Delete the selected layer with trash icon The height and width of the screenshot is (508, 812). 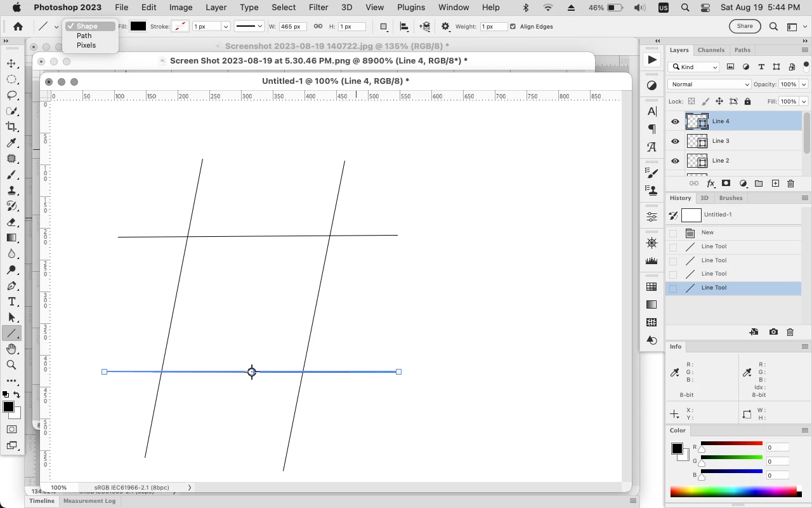coord(790,184)
